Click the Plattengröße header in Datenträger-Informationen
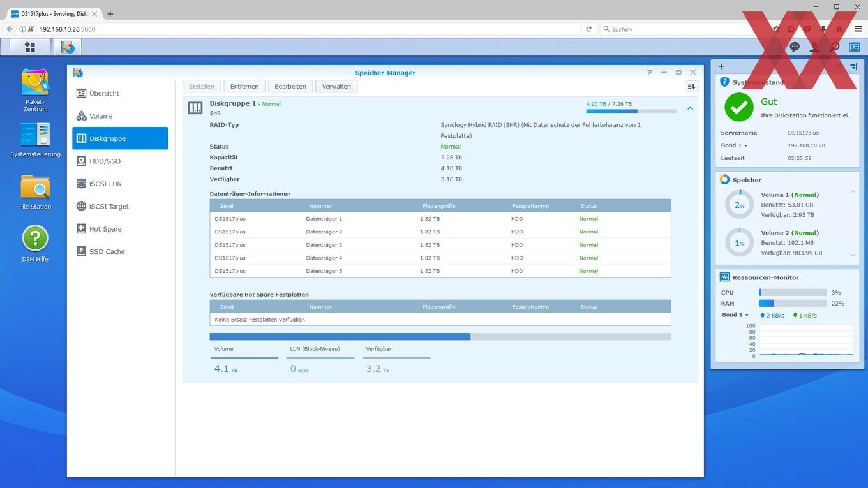The height and width of the screenshot is (488, 868). 438,206
